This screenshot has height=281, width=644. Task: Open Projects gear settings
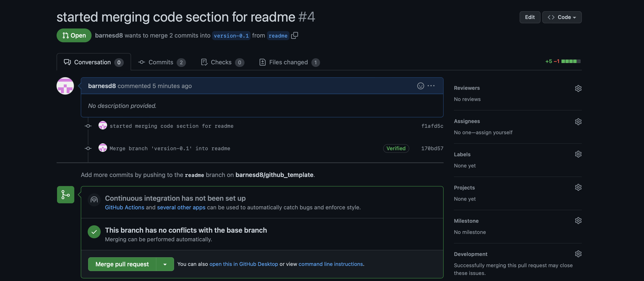[x=578, y=187]
